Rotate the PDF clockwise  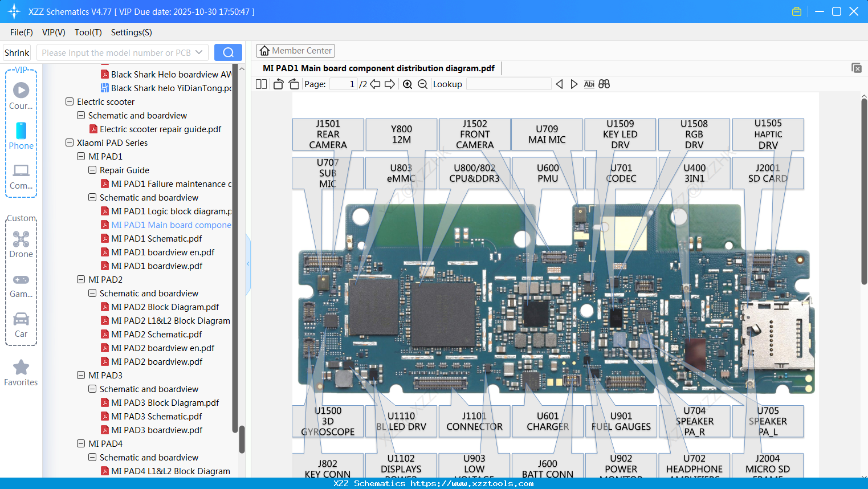coord(293,84)
